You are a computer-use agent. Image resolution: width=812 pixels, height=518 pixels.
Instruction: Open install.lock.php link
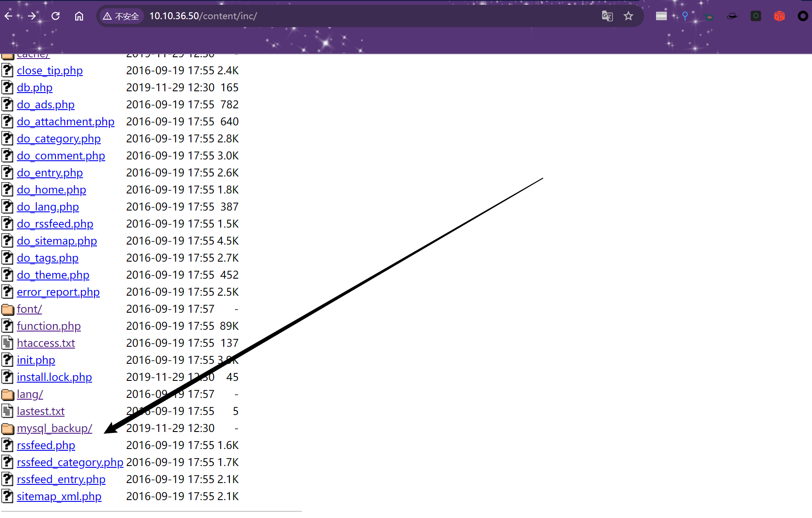(x=55, y=377)
